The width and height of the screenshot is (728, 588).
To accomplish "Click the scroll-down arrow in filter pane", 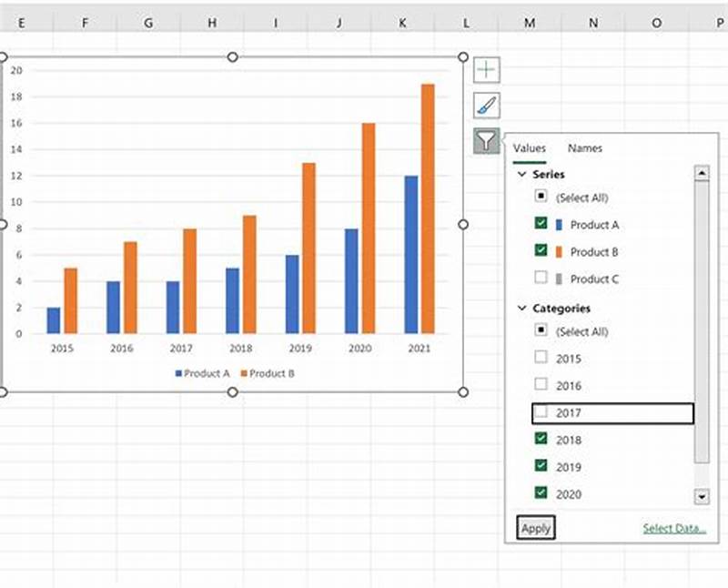I will [702, 496].
